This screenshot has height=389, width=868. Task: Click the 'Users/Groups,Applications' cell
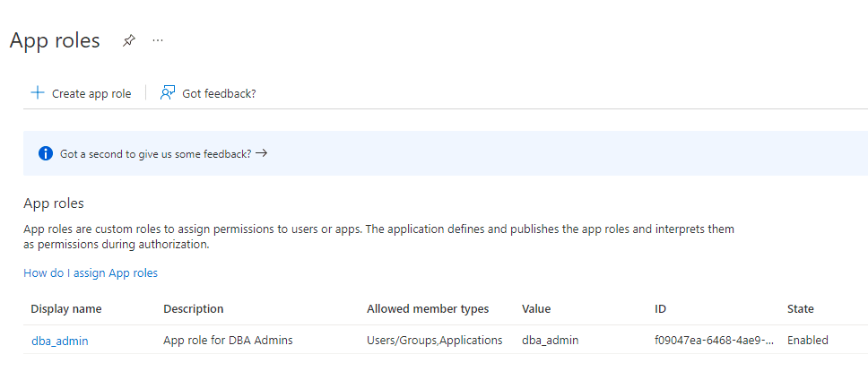pyautogui.click(x=435, y=341)
